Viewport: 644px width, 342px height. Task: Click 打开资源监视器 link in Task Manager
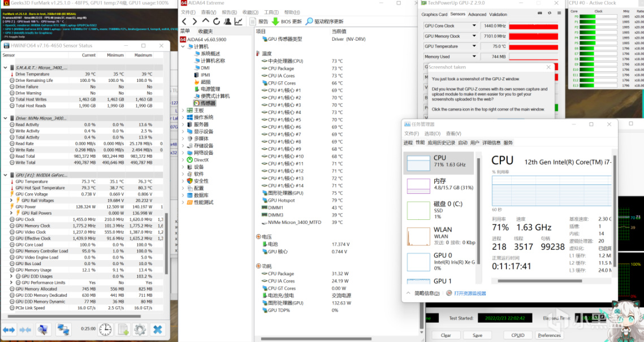pos(469,293)
